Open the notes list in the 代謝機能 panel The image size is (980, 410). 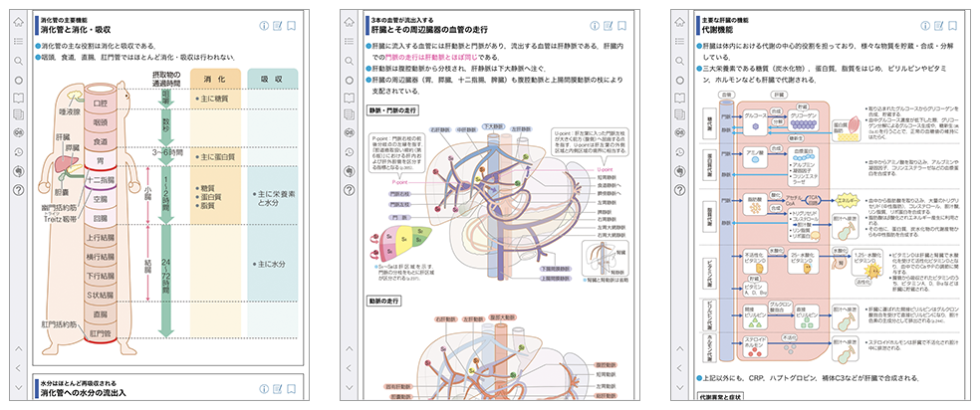[x=680, y=114]
